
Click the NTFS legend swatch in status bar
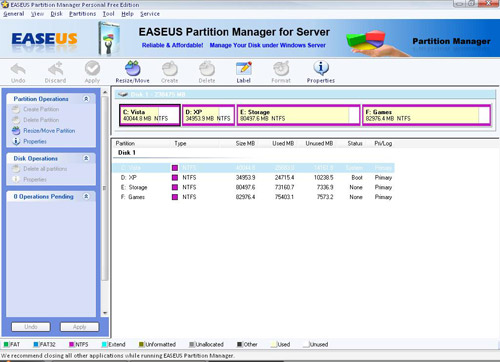point(71,344)
